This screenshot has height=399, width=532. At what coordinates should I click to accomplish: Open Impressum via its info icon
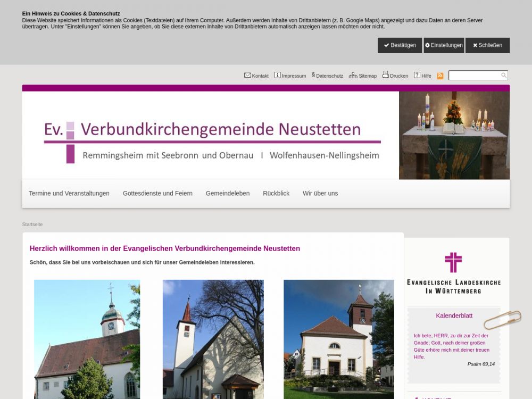(277, 76)
